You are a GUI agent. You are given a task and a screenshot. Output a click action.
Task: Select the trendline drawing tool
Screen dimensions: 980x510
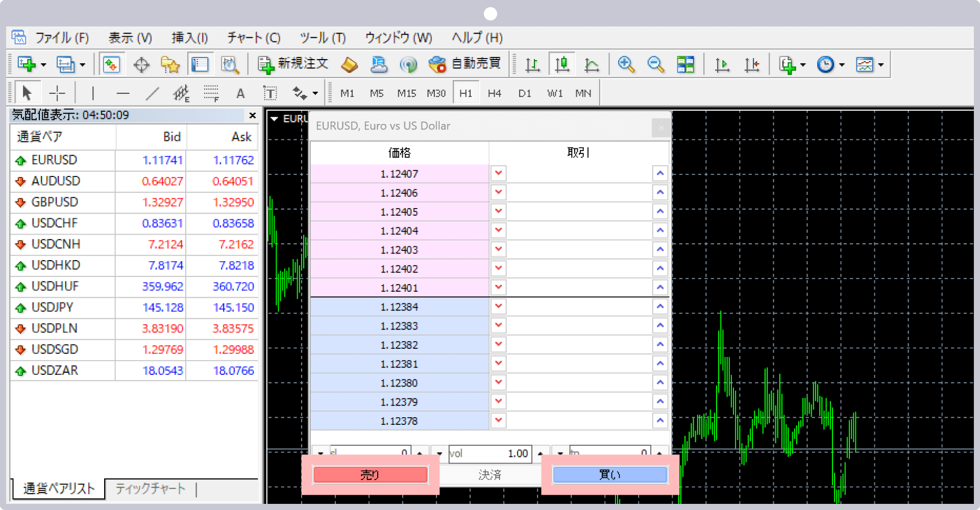coord(152,93)
